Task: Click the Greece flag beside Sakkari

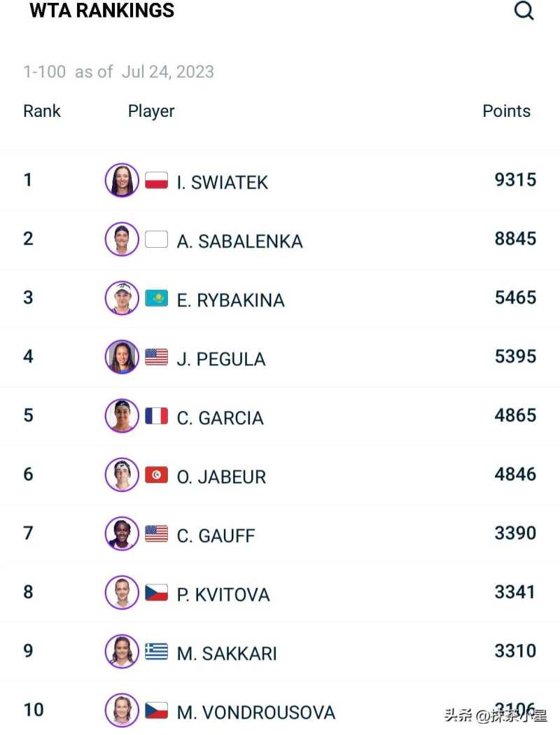Action: (x=156, y=652)
